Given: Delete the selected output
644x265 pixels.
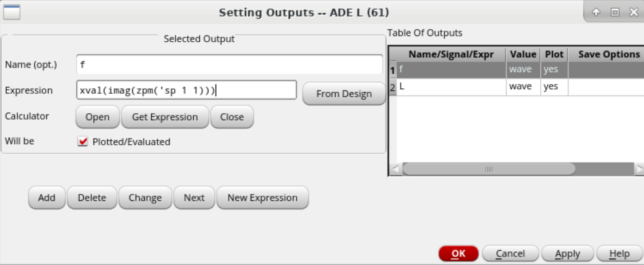Looking at the screenshot, I should (92, 197).
